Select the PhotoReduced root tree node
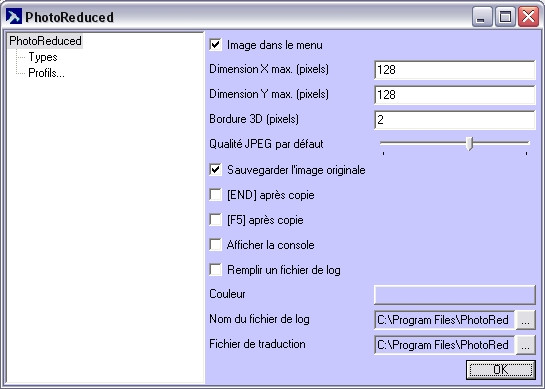 [46, 41]
